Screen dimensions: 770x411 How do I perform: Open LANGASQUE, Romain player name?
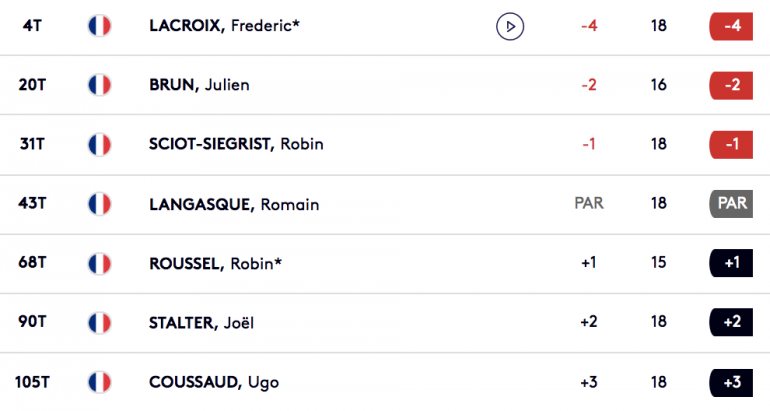click(x=234, y=204)
